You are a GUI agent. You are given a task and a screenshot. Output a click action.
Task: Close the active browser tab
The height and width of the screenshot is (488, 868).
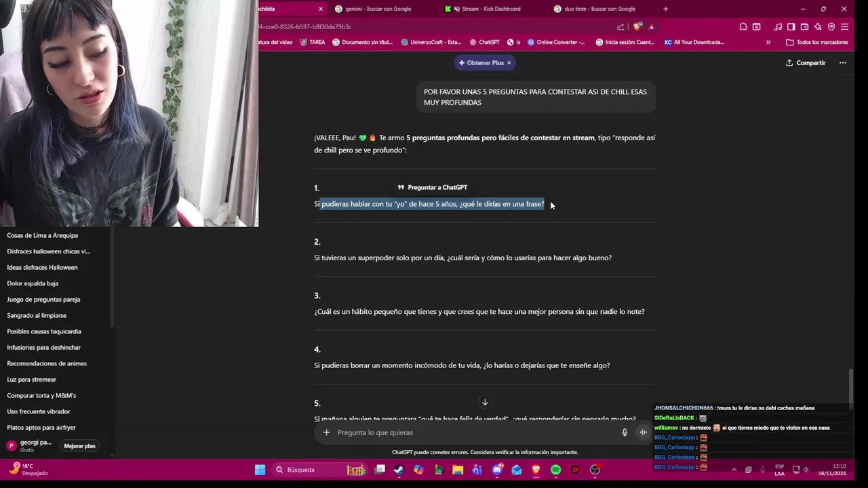(x=321, y=9)
